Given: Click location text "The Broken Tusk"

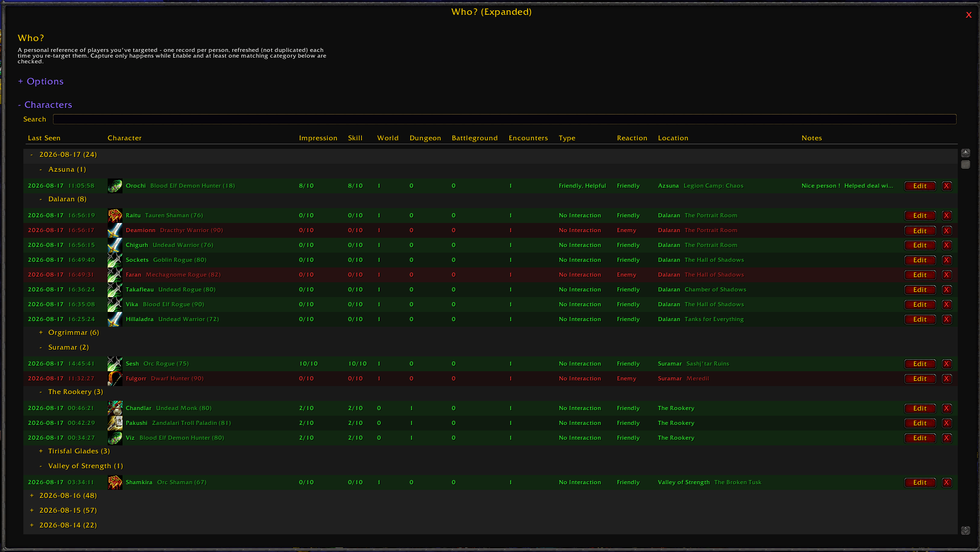Looking at the screenshot, I should pyautogui.click(x=738, y=482).
